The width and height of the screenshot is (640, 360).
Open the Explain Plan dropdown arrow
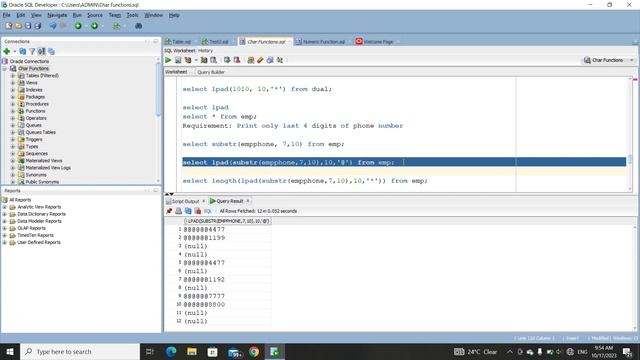tap(196, 60)
